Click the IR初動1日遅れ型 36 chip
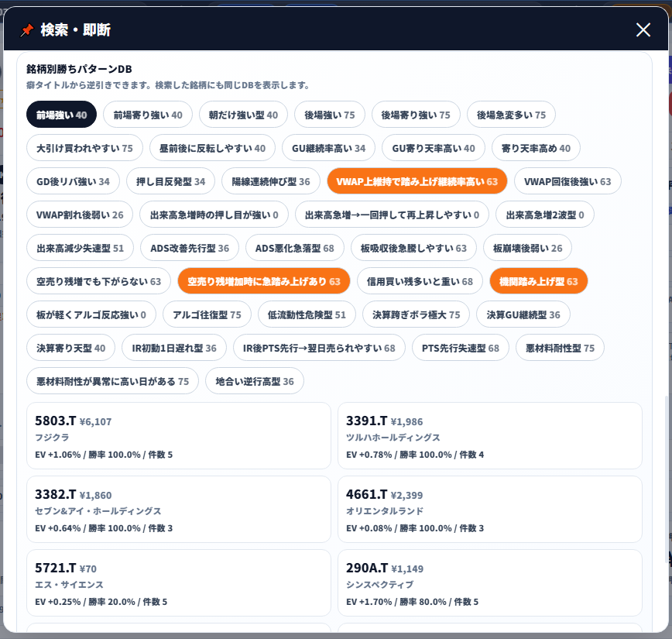 pyautogui.click(x=174, y=347)
